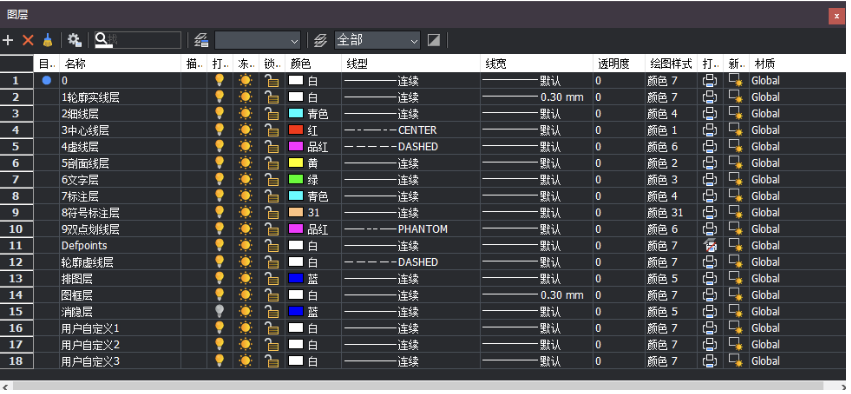Click padlock icon for 用户自定义1
The width and height of the screenshot is (851, 394).
[271, 328]
